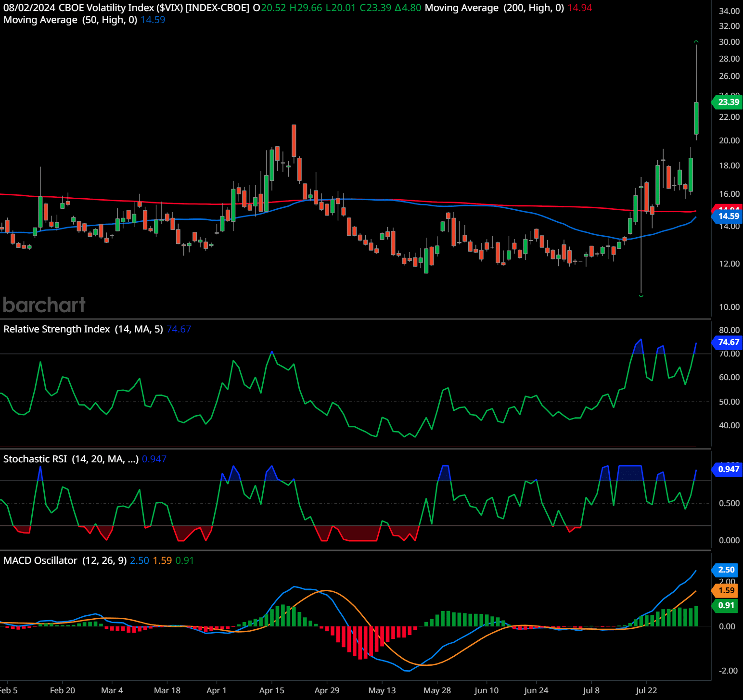Click the Moving Average (50, High, 0) label
Image resolution: width=743 pixels, height=700 pixels.
tap(70, 20)
